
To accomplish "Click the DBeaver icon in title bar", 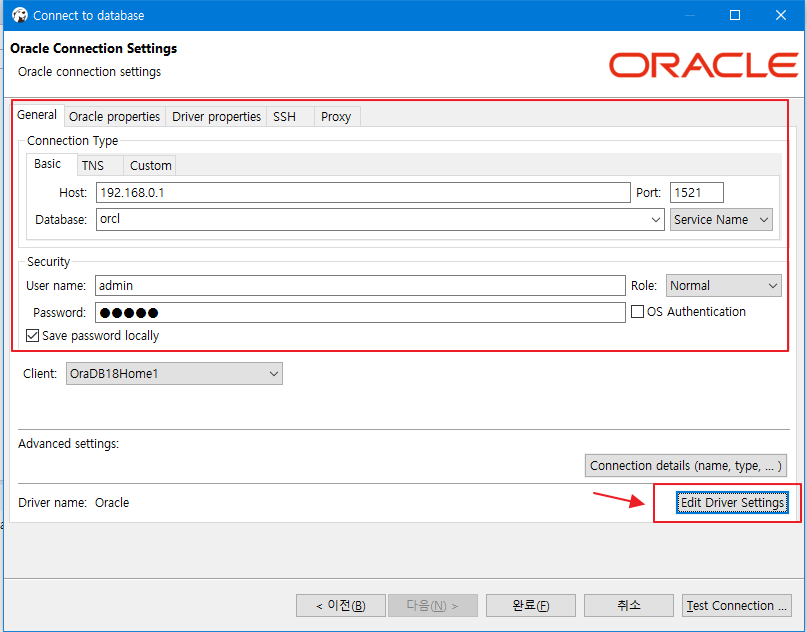I will tap(20, 15).
